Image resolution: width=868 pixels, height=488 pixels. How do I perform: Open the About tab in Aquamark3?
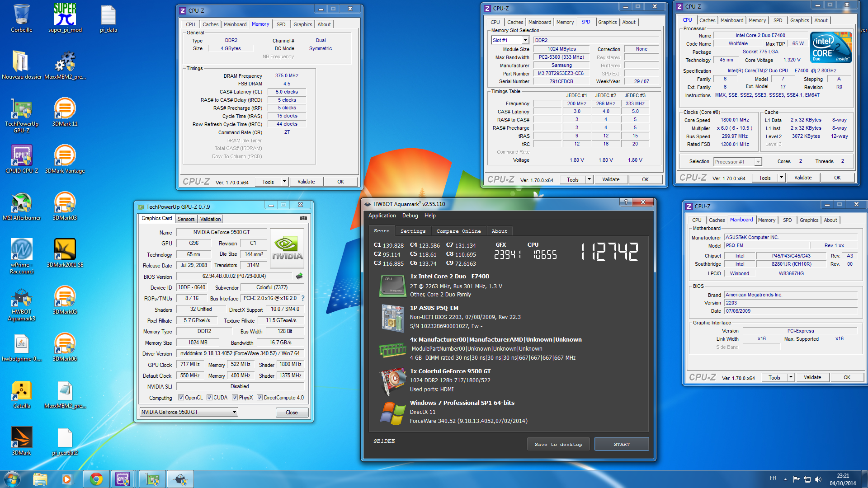500,231
